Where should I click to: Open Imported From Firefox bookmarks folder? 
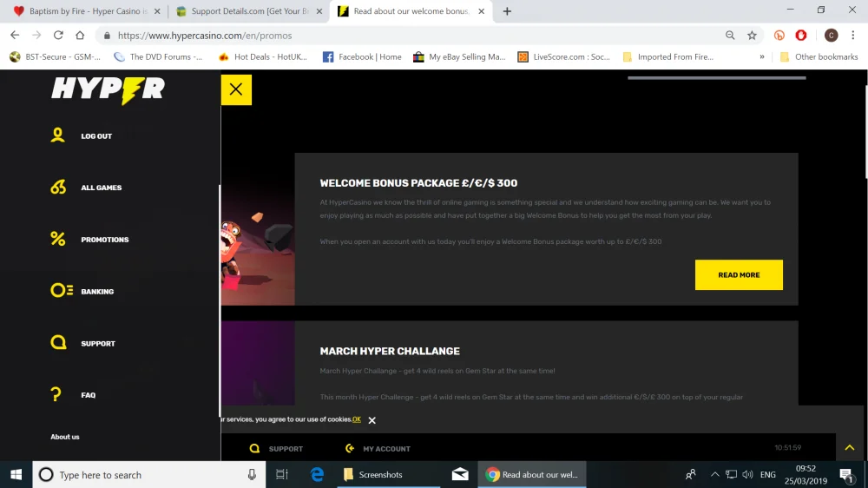(x=668, y=56)
